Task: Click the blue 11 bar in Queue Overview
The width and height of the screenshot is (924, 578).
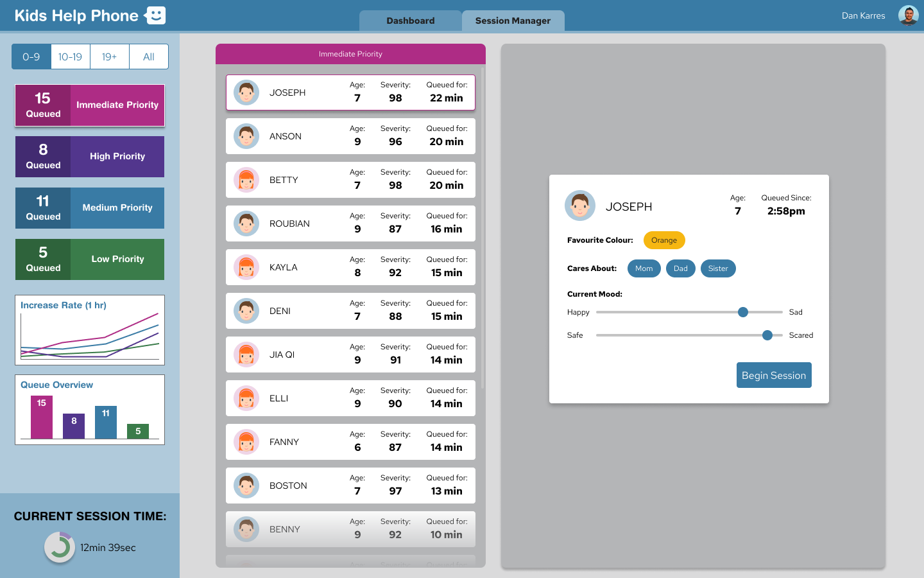Action: pos(106,423)
